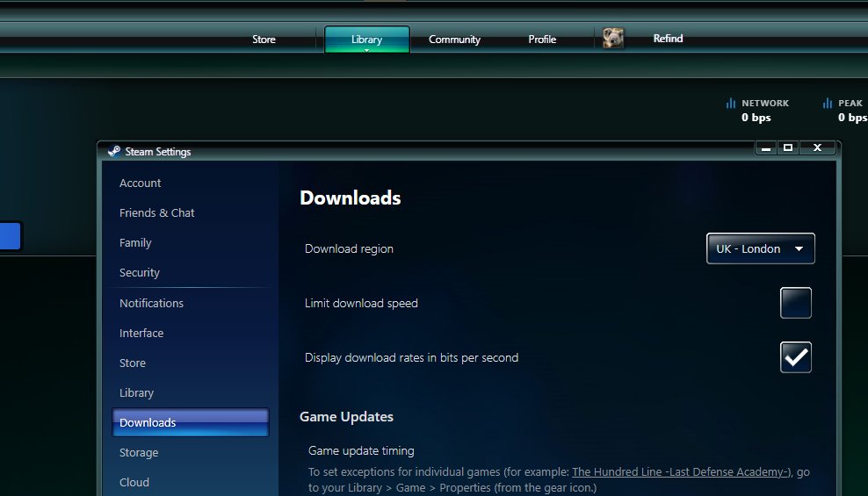The image size is (868, 496).
Task: Click the Download region label
Action: 349,248
